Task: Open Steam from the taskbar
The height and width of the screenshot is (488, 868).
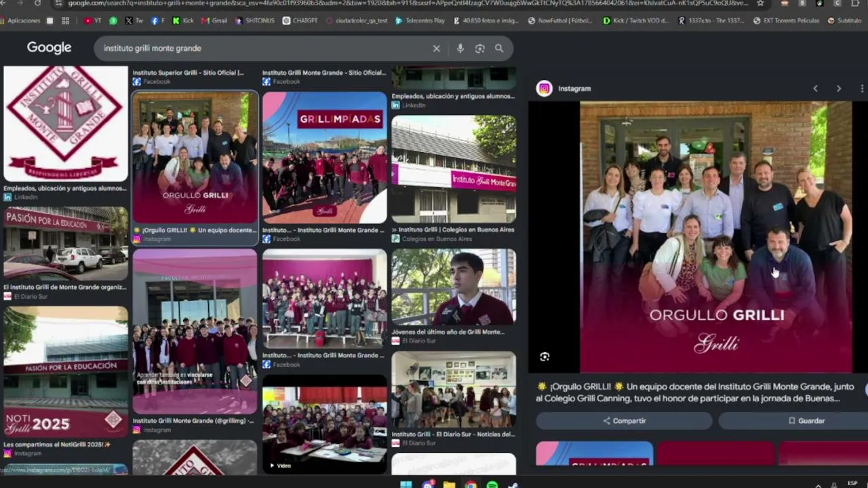Action: pyautogui.click(x=513, y=484)
